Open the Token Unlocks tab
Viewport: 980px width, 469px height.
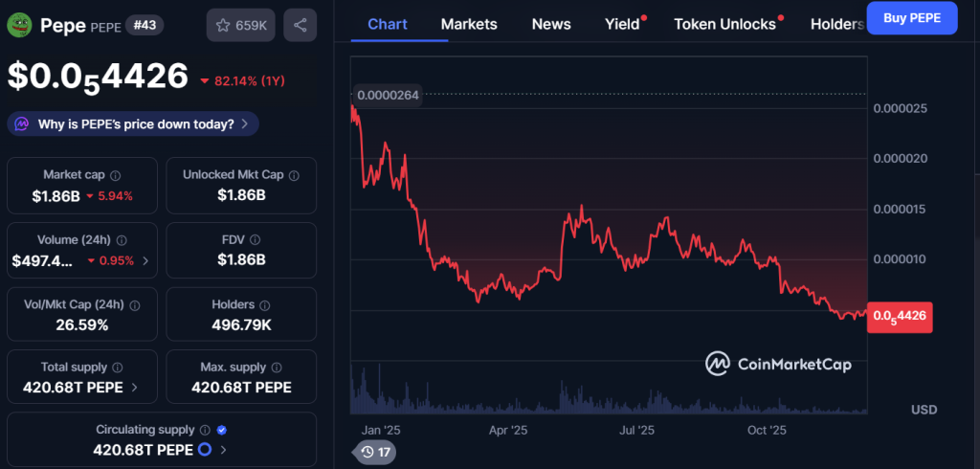pyautogui.click(x=724, y=24)
